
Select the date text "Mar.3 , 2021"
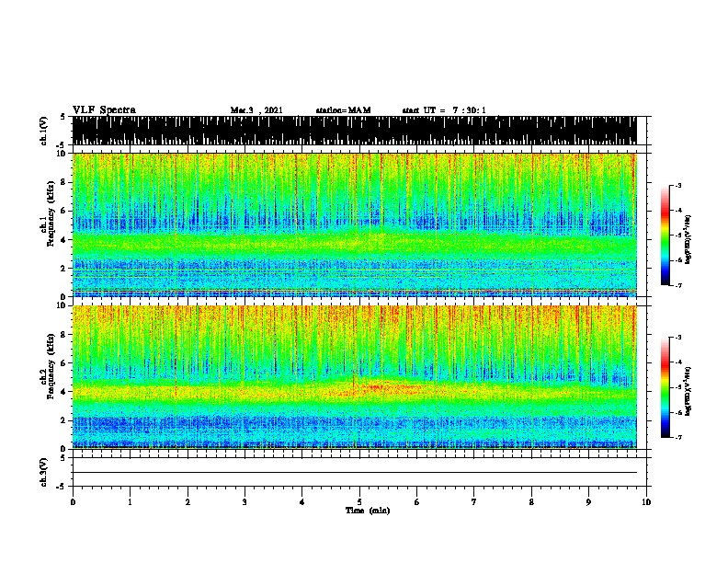pyautogui.click(x=256, y=110)
